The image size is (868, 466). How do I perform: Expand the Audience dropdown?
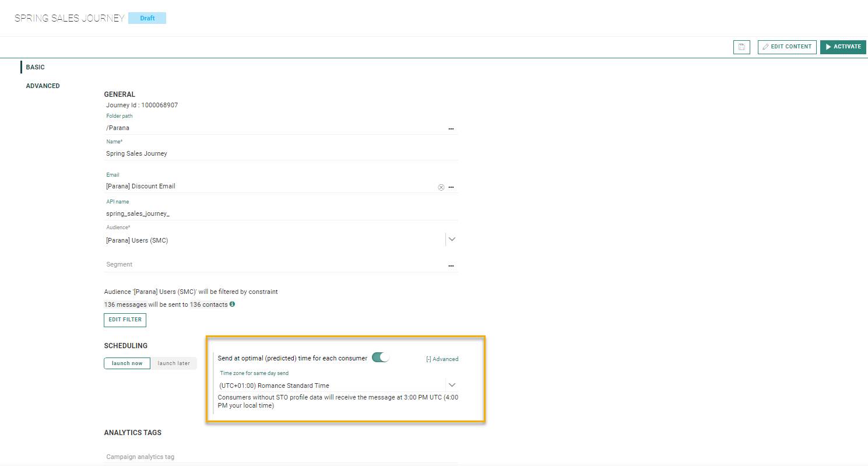coord(452,239)
